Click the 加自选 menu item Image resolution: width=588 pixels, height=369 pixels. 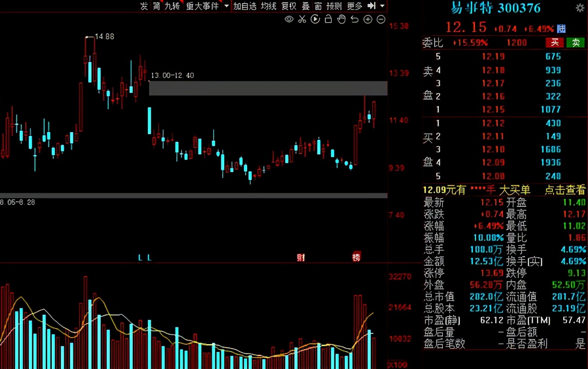pos(245,6)
